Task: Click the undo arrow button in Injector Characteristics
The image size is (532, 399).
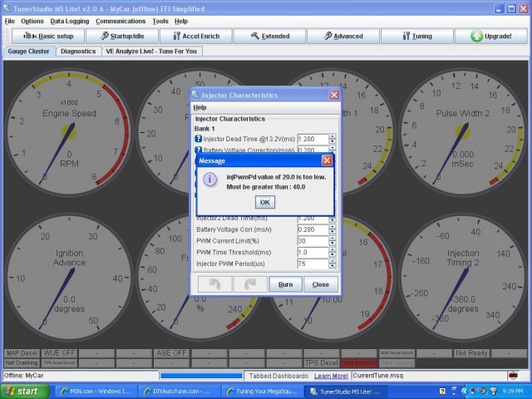Action: tap(214, 283)
